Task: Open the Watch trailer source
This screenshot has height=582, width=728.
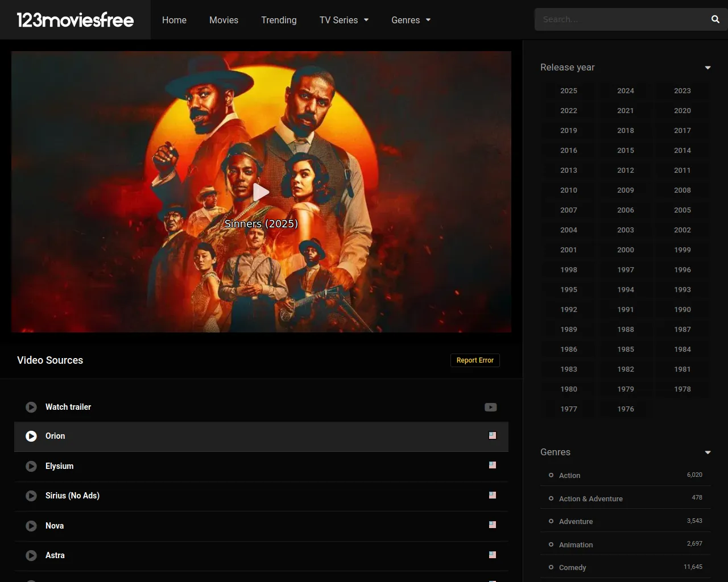Action: pyautogui.click(x=261, y=407)
